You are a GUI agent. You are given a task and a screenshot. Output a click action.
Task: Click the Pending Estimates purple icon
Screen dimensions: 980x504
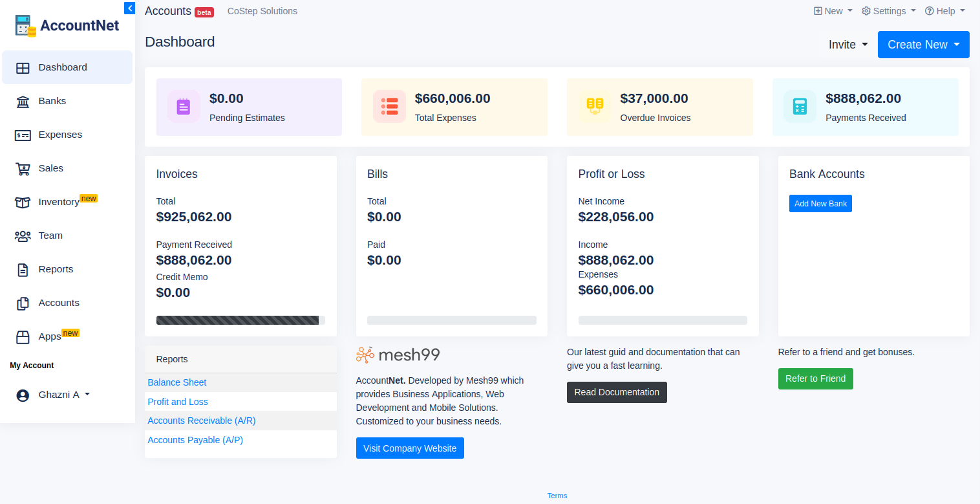(183, 106)
